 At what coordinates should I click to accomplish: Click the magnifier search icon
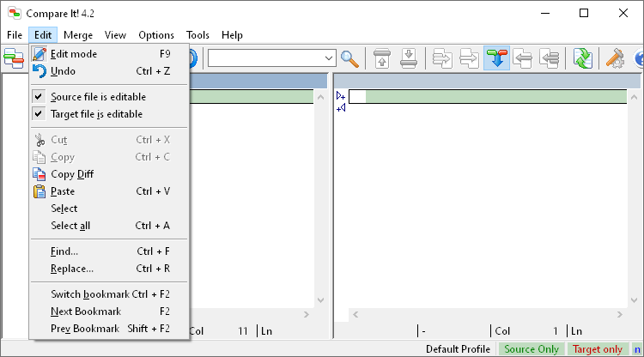tap(350, 58)
